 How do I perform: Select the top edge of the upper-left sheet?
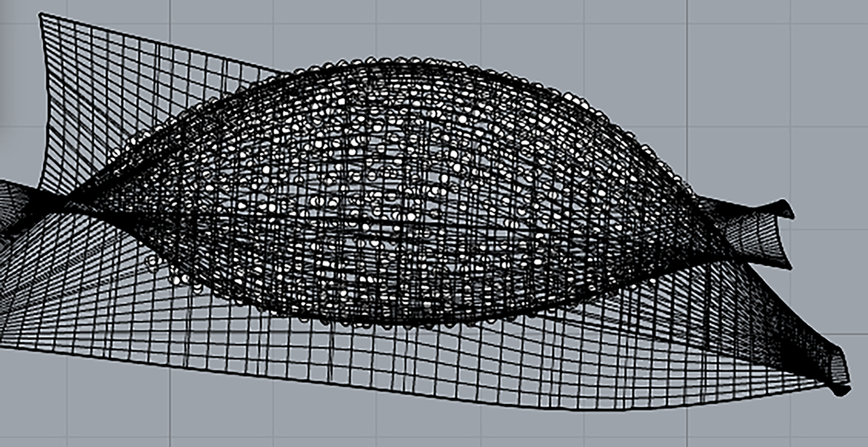[x=157, y=42]
